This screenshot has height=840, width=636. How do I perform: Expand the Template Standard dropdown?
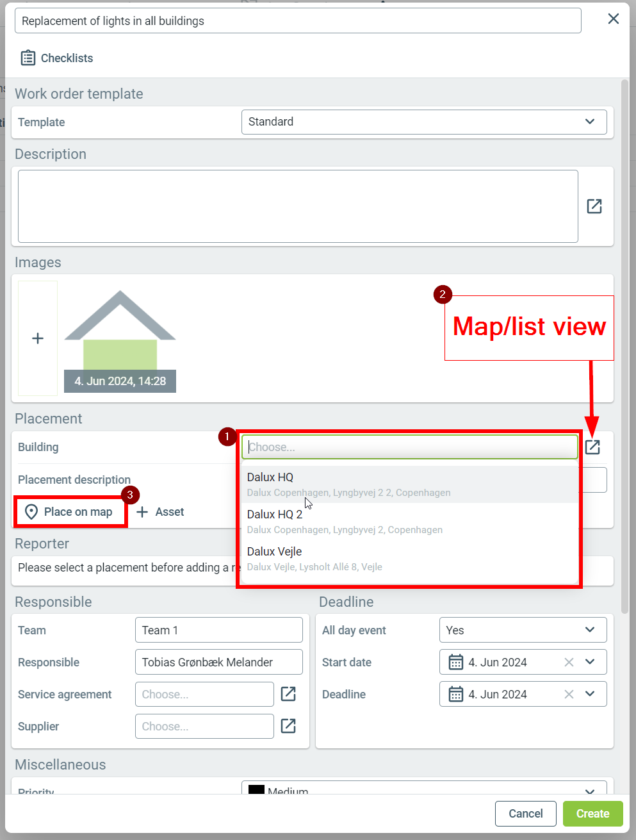(x=589, y=122)
